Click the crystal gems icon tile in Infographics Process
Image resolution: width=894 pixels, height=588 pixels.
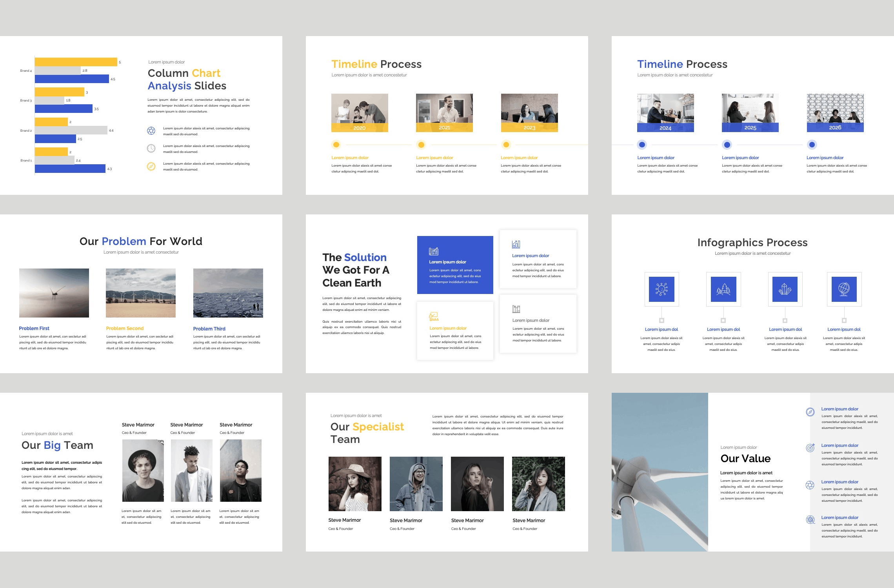point(785,289)
